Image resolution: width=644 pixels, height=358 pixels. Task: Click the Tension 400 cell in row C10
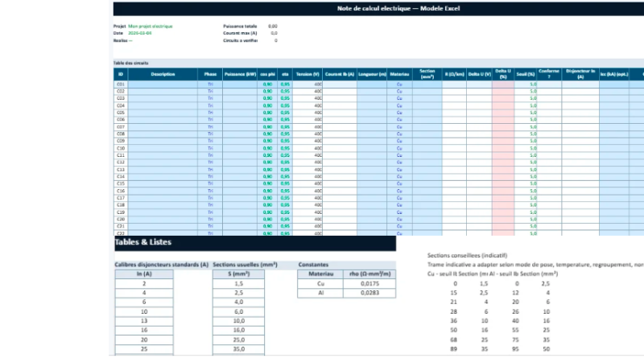coord(308,148)
